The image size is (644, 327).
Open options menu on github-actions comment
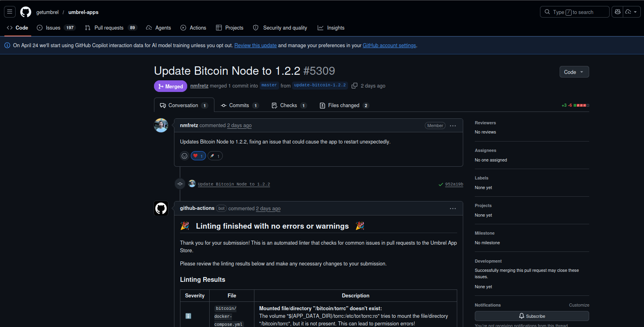453,208
